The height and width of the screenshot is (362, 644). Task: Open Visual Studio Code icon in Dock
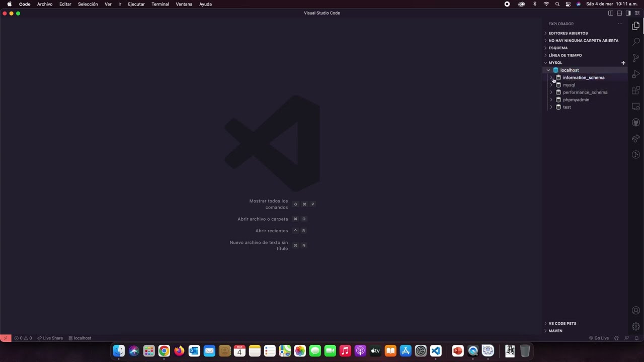pos(436,351)
